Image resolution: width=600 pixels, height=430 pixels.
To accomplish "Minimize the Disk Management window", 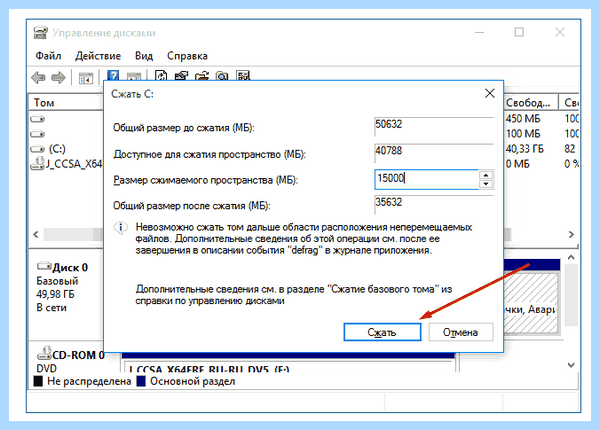I will (479, 33).
